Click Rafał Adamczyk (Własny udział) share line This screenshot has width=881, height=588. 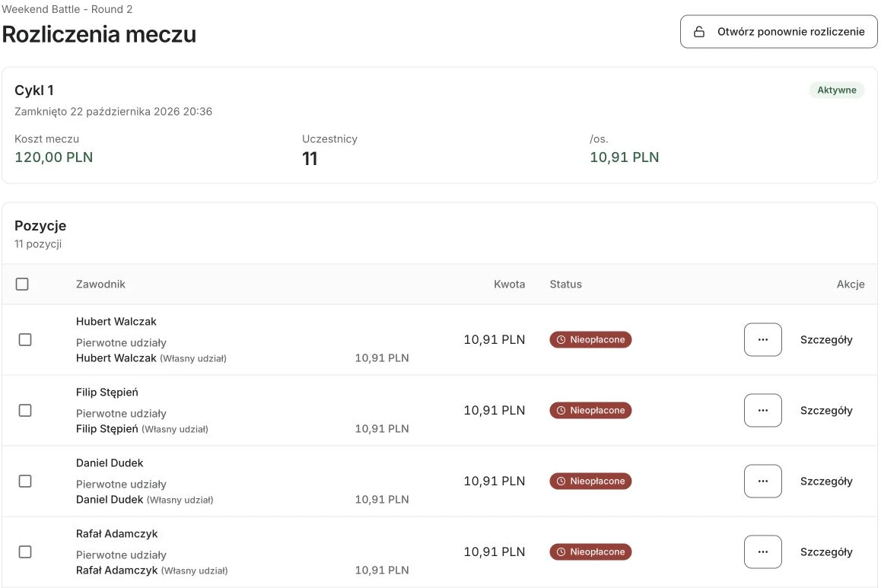point(151,571)
